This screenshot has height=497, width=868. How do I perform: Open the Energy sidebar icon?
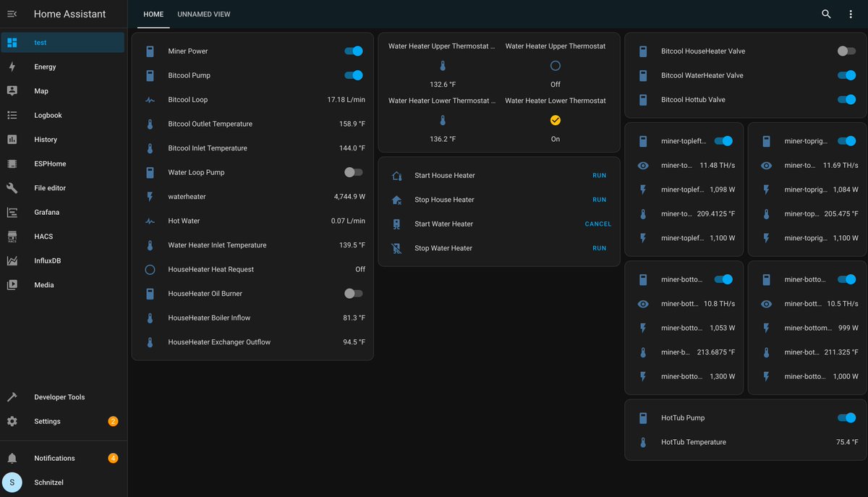(12, 67)
